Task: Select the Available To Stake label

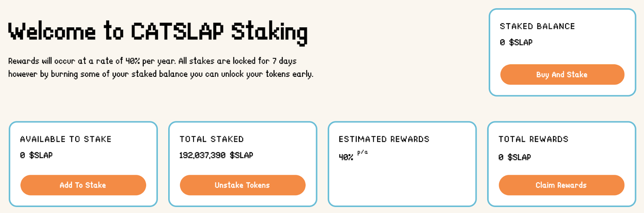Action: click(66, 139)
